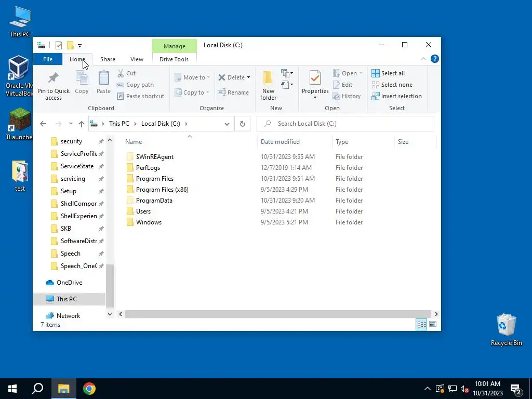
Task: Switch to the View ribbon tab
Action: click(x=137, y=59)
